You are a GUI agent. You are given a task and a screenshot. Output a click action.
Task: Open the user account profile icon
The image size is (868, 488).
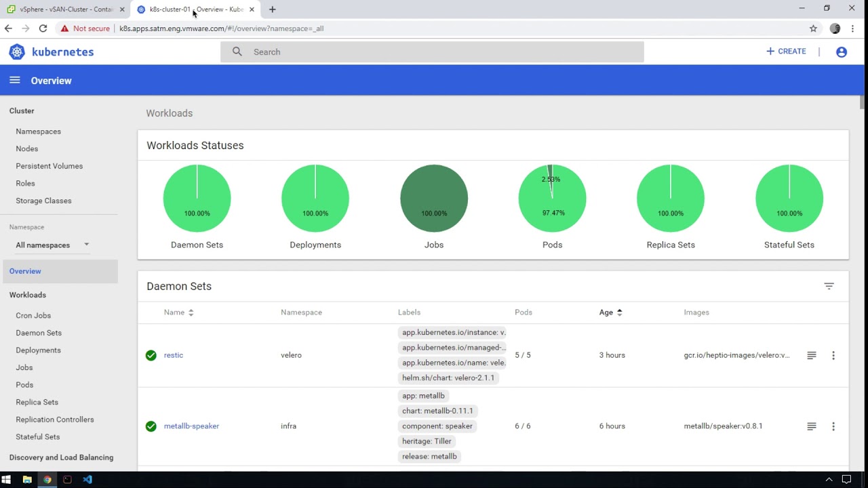tap(841, 52)
